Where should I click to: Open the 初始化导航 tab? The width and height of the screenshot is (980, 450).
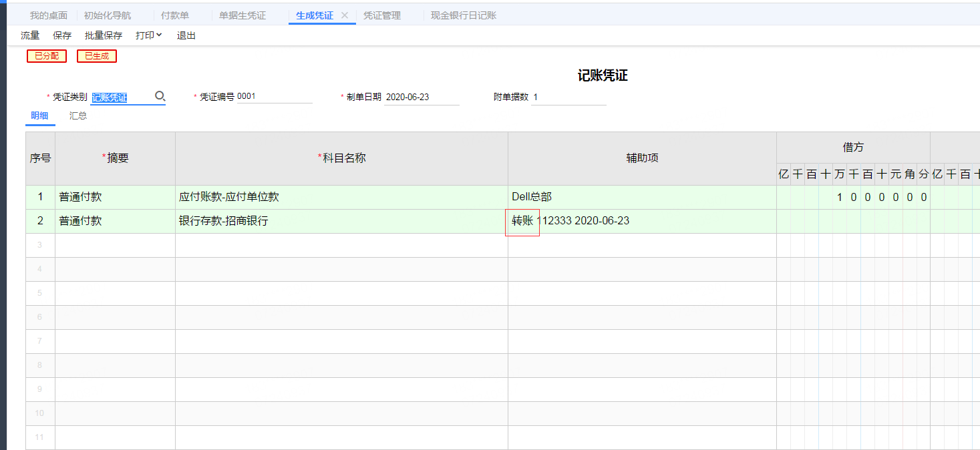click(108, 15)
